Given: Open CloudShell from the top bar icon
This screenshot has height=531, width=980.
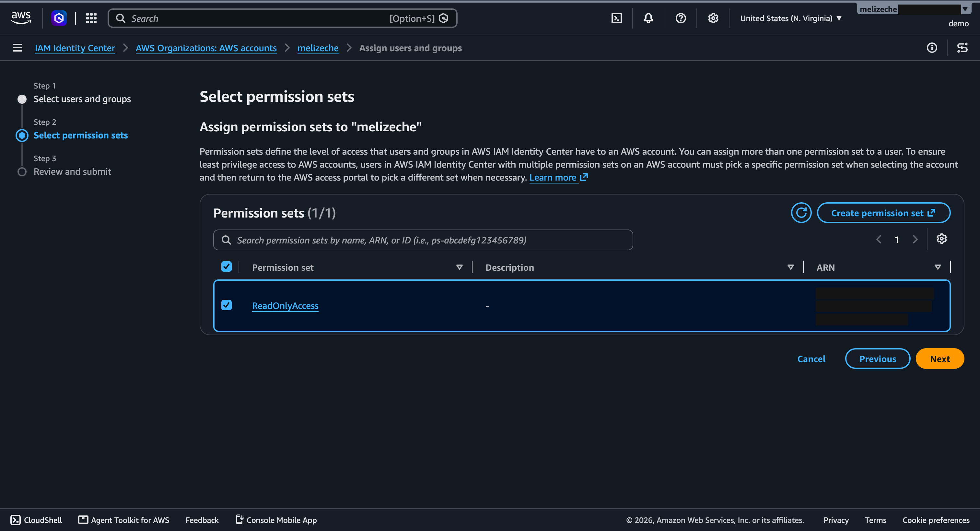Looking at the screenshot, I should point(616,18).
